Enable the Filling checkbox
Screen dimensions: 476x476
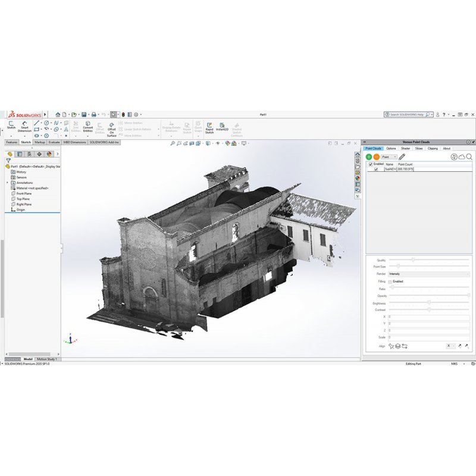(x=390, y=281)
